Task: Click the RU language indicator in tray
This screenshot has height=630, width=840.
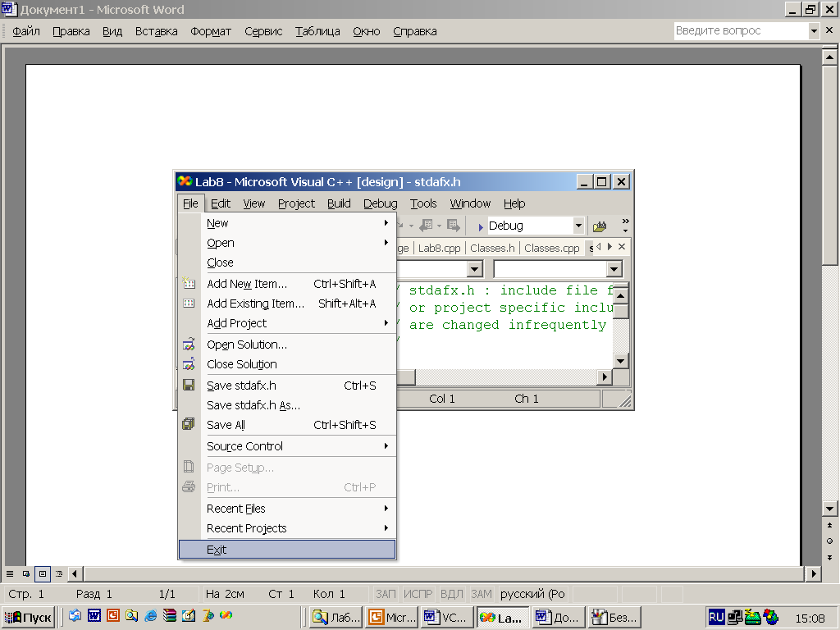Action: [x=716, y=617]
